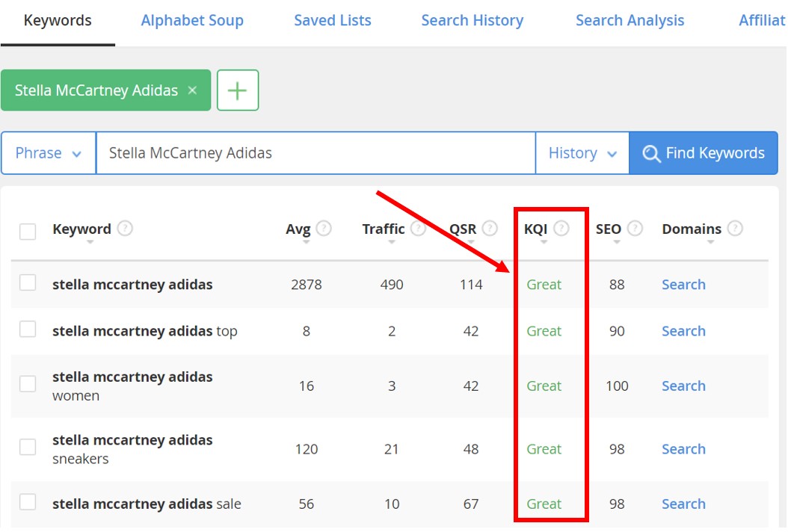Click keyword 'stella mccartney adidas women'
Image resolution: width=788 pixels, height=532 pixels.
[132, 386]
